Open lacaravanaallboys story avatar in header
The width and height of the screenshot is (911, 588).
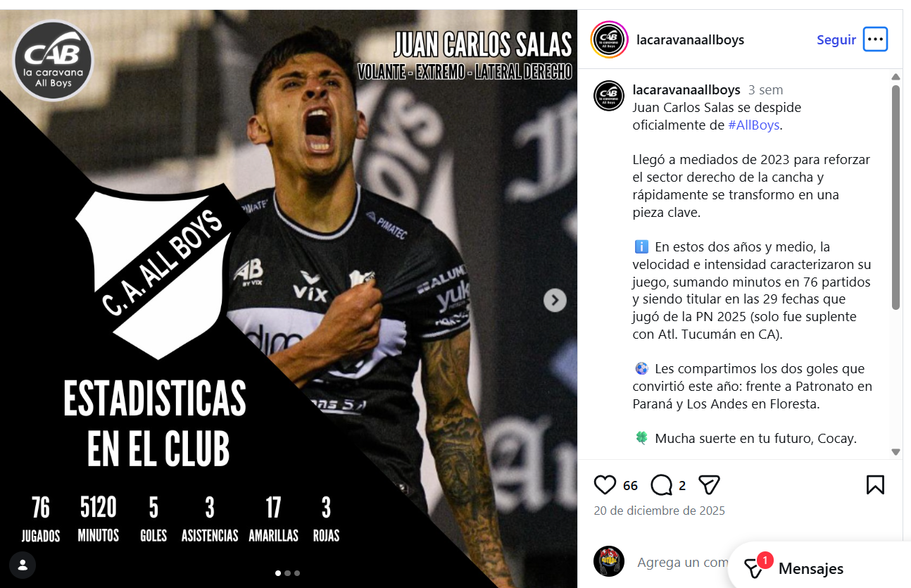609,39
